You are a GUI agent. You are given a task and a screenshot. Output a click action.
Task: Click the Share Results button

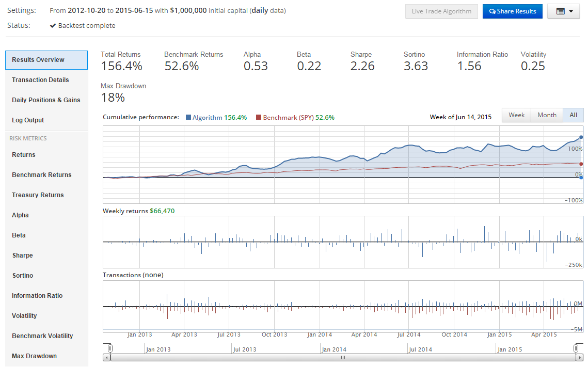(512, 11)
